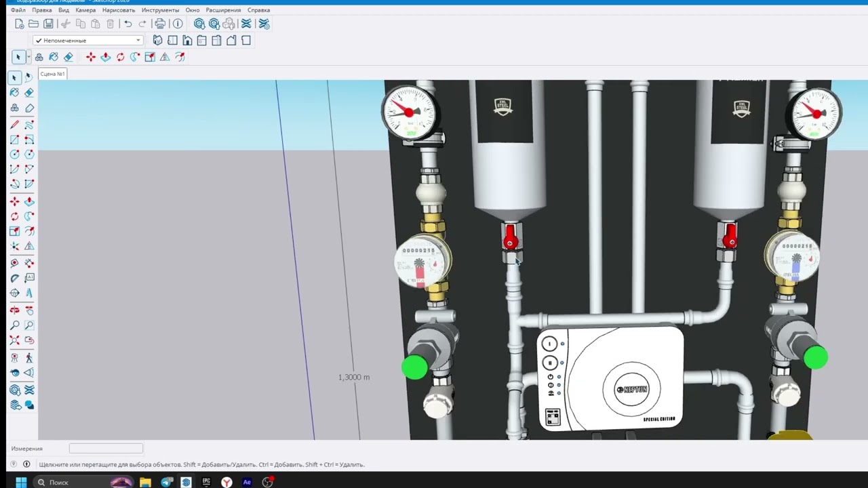The width and height of the screenshot is (868, 488).
Task: Save the model with the floppy icon
Action: pyautogui.click(x=48, y=24)
